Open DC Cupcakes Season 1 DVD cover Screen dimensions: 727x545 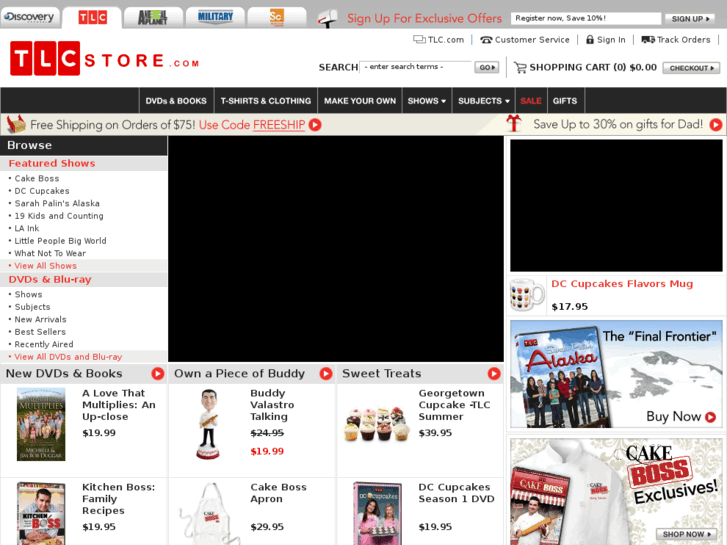click(x=377, y=513)
